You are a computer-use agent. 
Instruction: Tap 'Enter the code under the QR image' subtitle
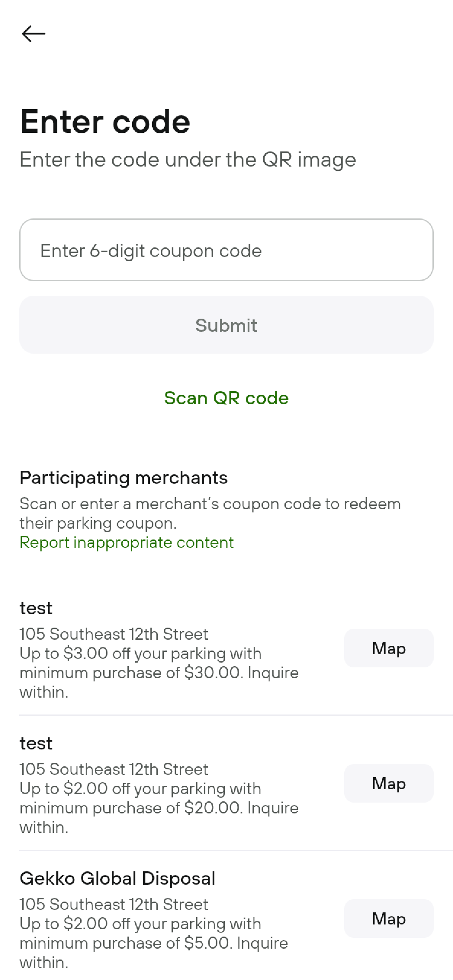coord(188,159)
